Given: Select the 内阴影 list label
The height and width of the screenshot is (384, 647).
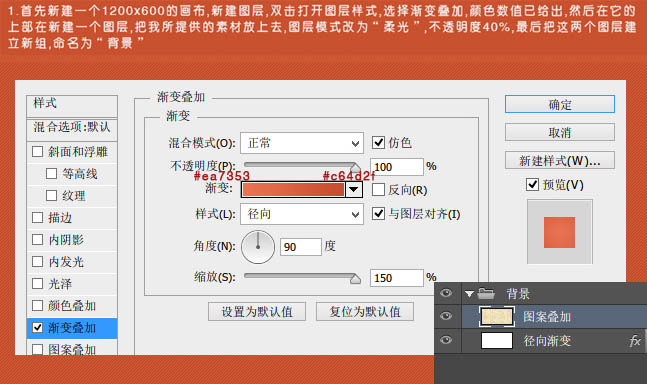Looking at the screenshot, I should (66, 240).
